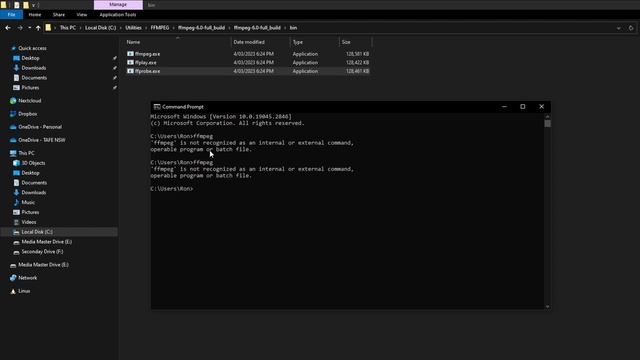This screenshot has height=360, width=640.
Task: Click the Forward navigation arrow
Action: [x=20, y=28]
